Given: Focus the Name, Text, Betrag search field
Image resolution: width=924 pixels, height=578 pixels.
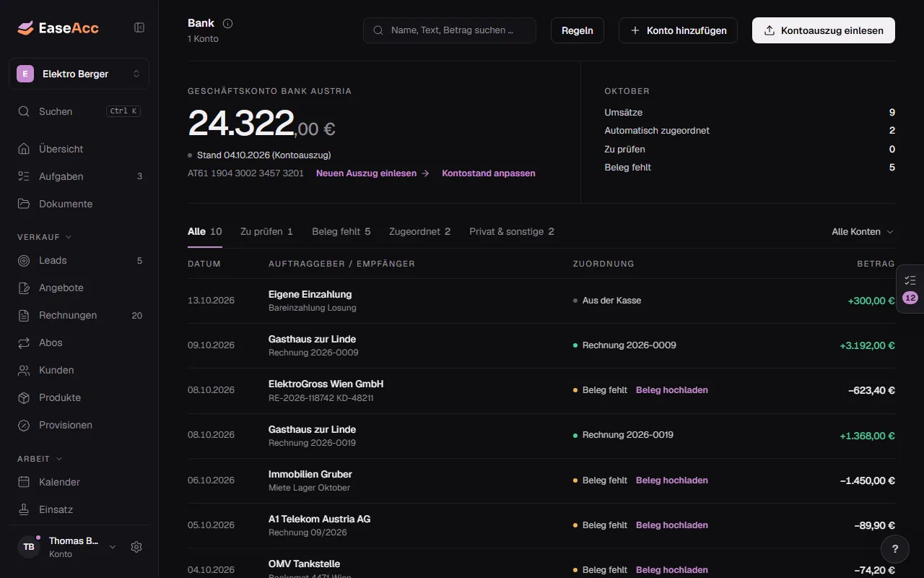Looking at the screenshot, I should (450, 30).
